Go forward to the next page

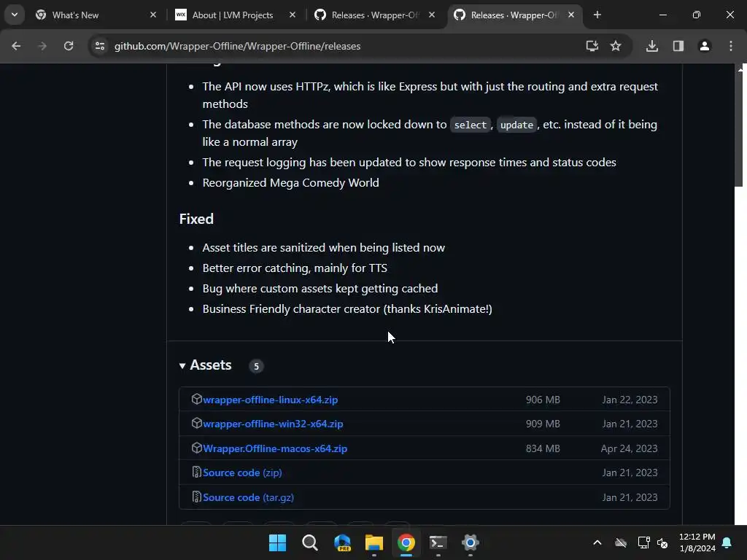(42, 46)
